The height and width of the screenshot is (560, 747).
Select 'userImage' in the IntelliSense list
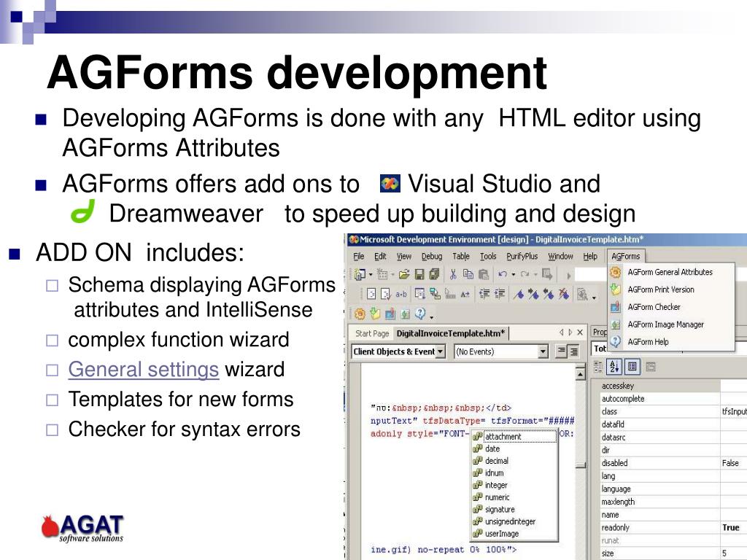click(x=514, y=534)
